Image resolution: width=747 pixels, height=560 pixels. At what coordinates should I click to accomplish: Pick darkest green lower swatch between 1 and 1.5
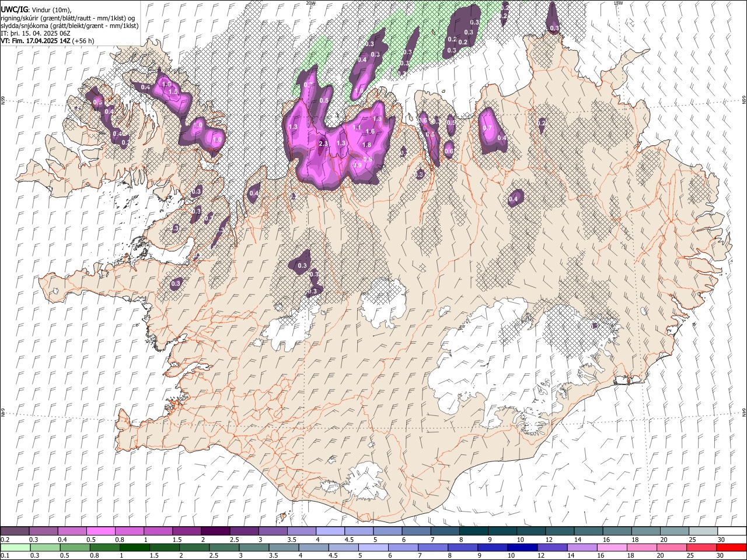134,547
